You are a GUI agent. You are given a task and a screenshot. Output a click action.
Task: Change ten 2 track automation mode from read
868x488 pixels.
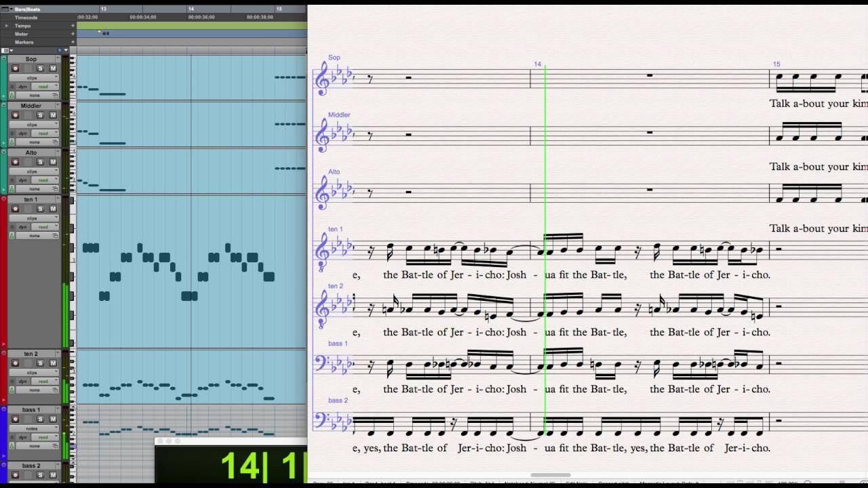(46, 382)
